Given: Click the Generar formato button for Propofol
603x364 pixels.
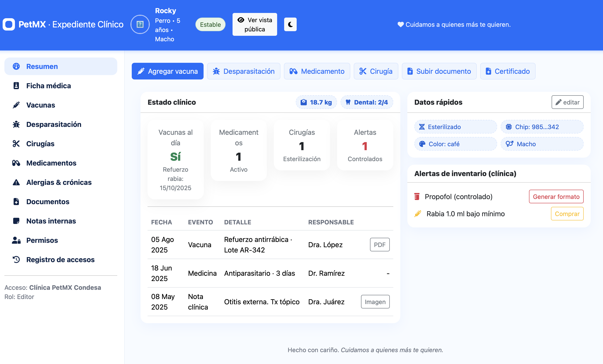Looking at the screenshot, I should click(556, 196).
